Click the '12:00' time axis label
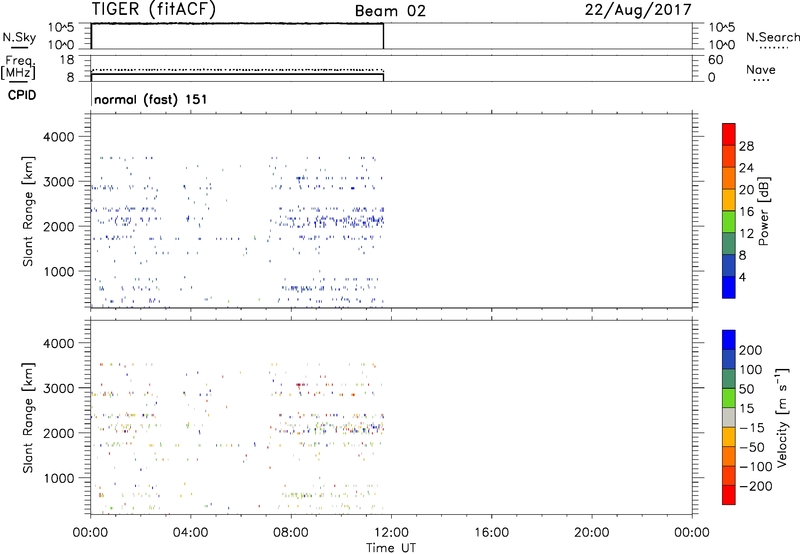The image size is (800, 554). tap(391, 533)
